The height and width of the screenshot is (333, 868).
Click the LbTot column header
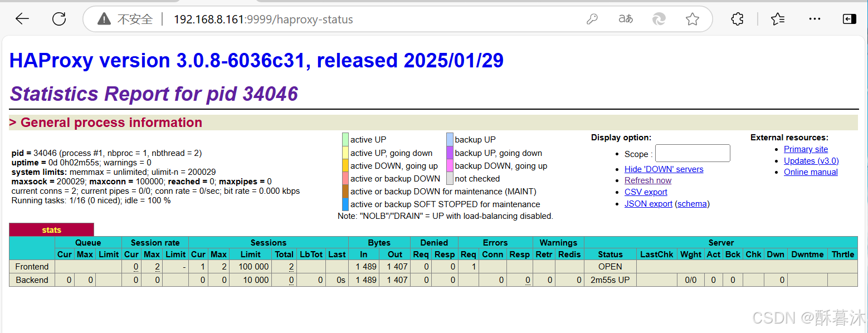tap(311, 254)
